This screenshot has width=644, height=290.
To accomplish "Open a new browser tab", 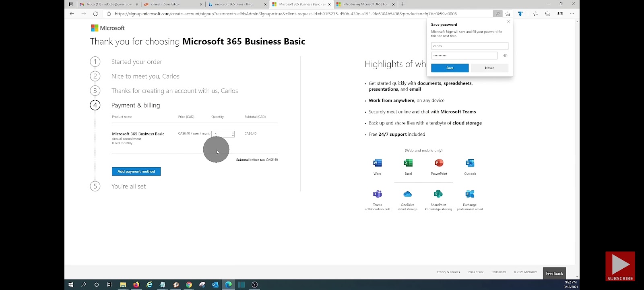I will coord(402,4).
